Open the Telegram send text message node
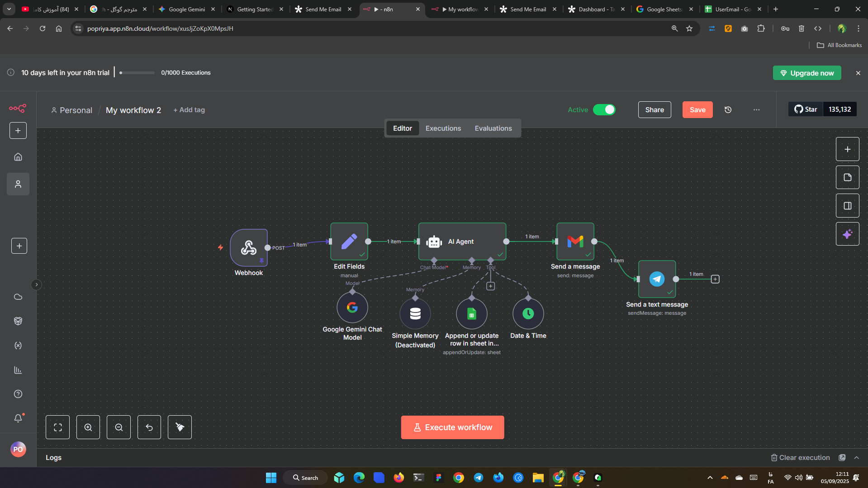This screenshot has width=868, height=488. pos(657,279)
